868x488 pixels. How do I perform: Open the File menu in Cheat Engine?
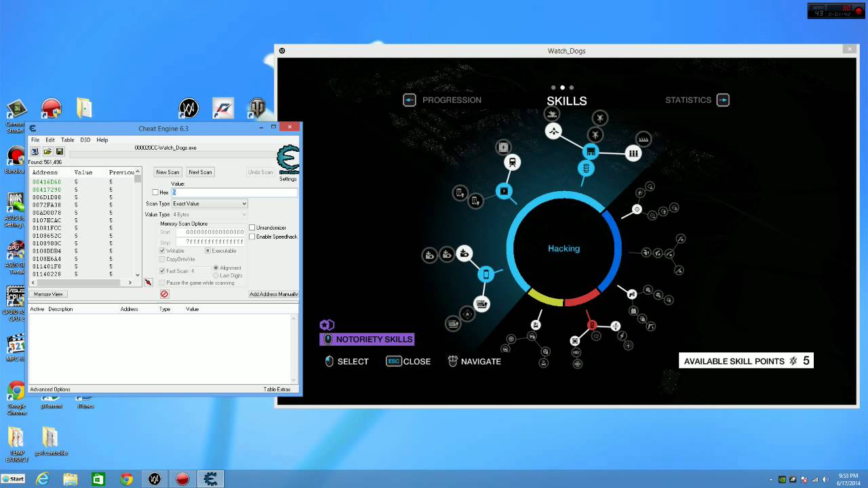35,140
